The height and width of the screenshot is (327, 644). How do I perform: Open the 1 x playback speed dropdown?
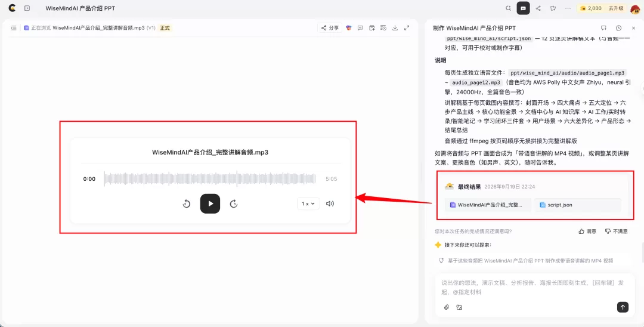click(x=308, y=203)
